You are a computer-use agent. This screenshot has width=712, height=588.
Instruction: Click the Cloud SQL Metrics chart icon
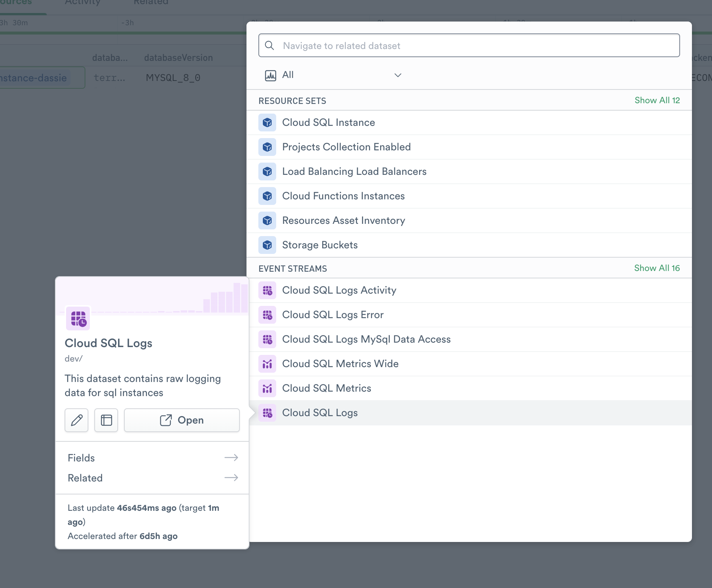click(x=267, y=388)
